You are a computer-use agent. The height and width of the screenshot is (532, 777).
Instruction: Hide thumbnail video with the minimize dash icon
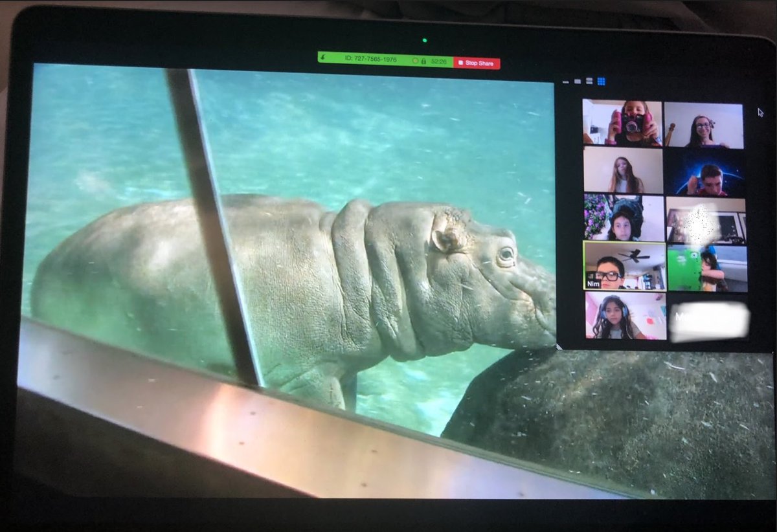click(x=565, y=82)
